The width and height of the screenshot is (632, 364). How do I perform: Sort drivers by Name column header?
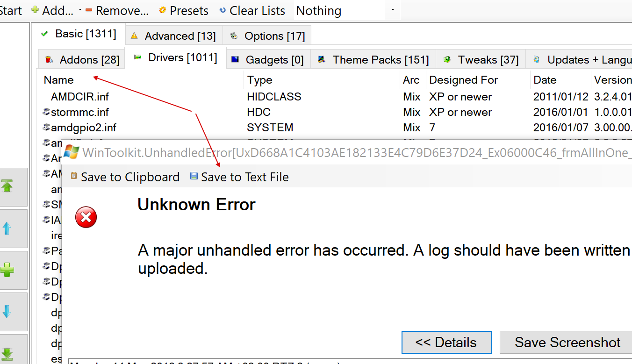[x=140, y=80]
